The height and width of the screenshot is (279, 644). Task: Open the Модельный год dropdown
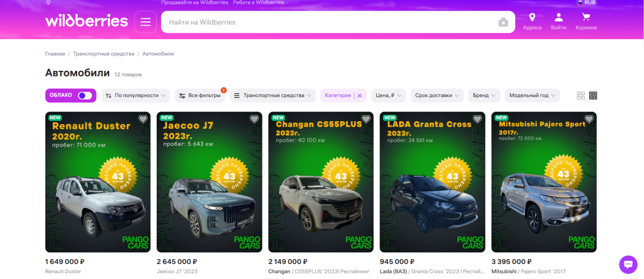tap(532, 96)
